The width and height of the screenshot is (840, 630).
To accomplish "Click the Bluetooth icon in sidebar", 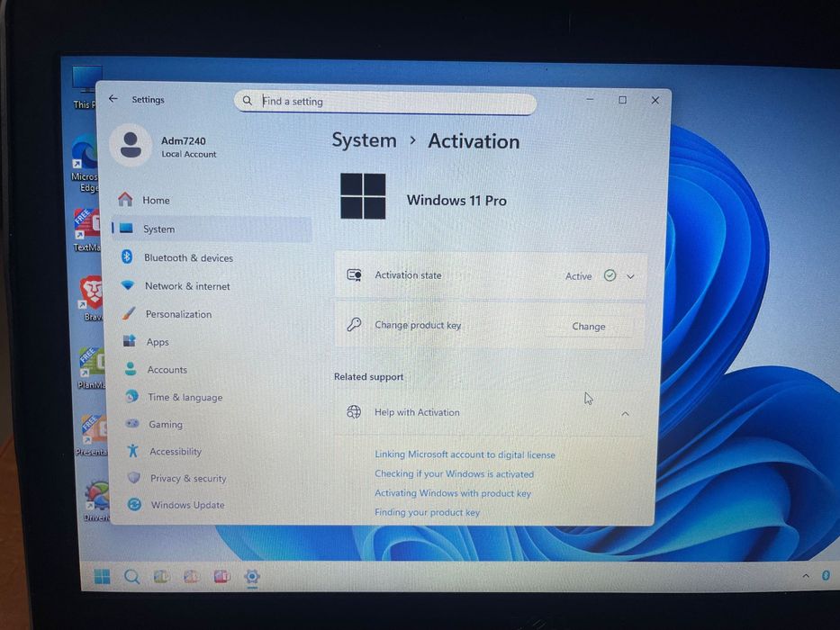I will (x=127, y=256).
